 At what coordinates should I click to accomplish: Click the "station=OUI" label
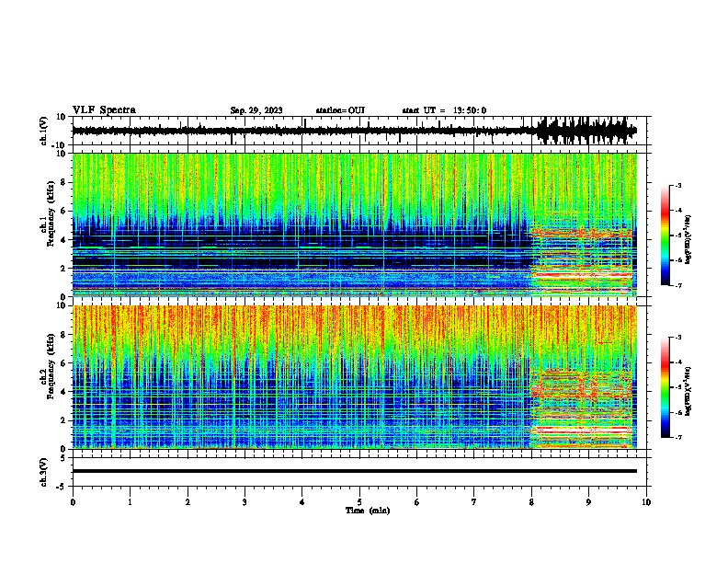[340, 110]
